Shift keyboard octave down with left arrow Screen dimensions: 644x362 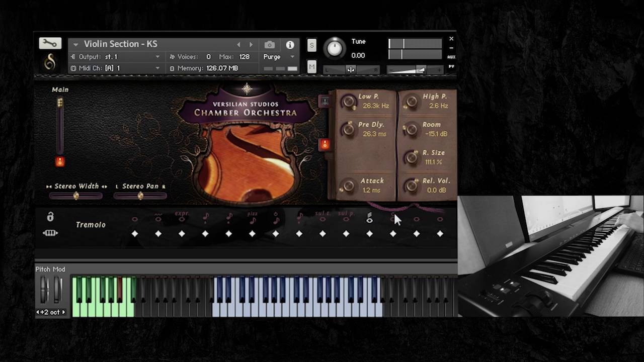pyautogui.click(x=38, y=312)
